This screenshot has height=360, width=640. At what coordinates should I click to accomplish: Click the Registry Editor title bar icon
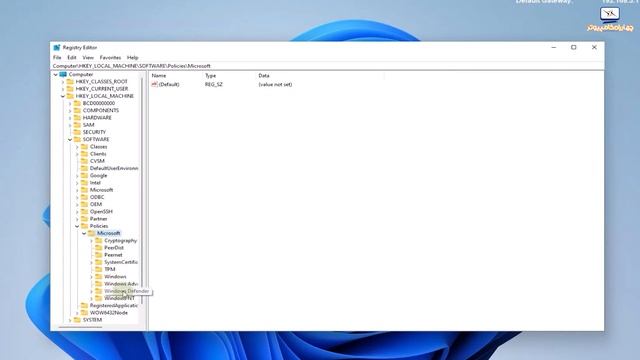coord(57,47)
